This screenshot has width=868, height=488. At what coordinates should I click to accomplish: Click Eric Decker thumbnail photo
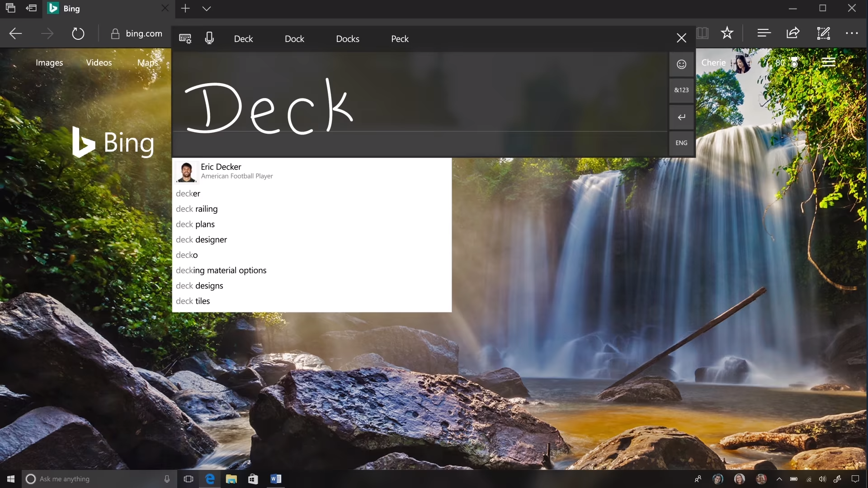pyautogui.click(x=186, y=172)
